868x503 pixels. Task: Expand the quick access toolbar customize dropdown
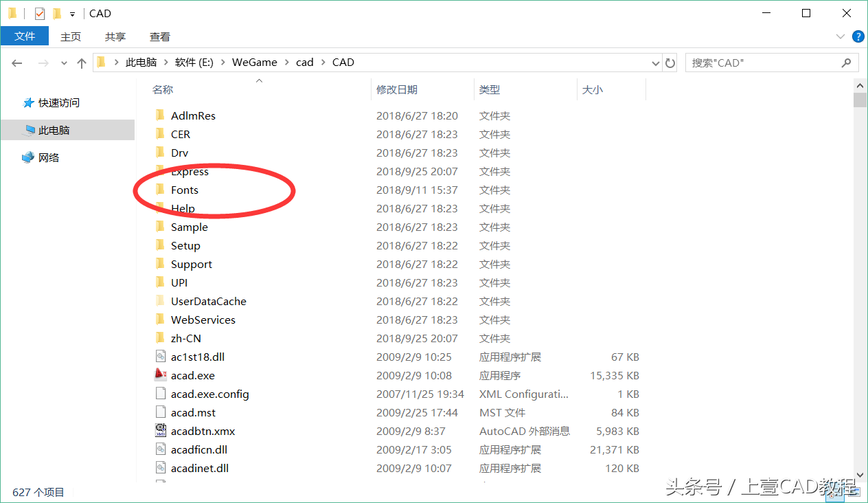point(71,13)
